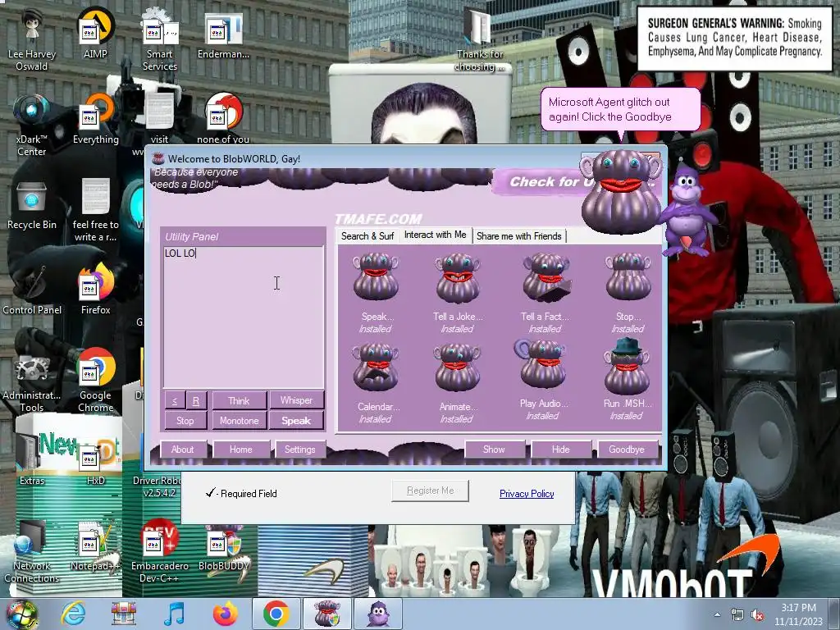The height and width of the screenshot is (630, 840).
Task: Switch to the Search & Surf tab
Action: tap(367, 236)
